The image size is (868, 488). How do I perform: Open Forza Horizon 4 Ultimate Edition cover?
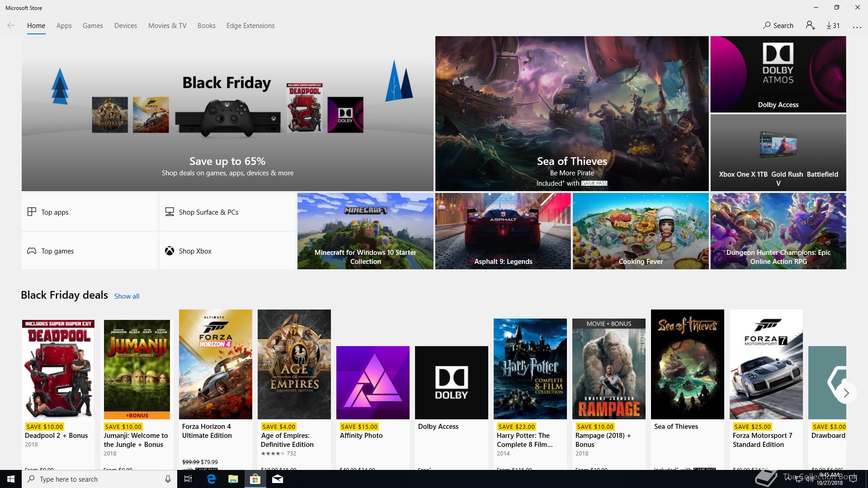click(216, 364)
